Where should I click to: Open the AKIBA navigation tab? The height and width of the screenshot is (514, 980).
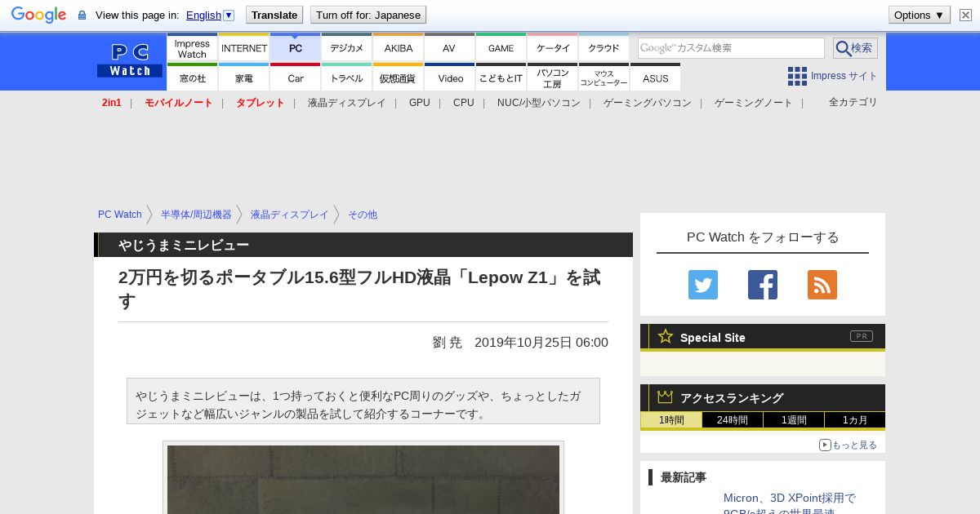(x=399, y=48)
